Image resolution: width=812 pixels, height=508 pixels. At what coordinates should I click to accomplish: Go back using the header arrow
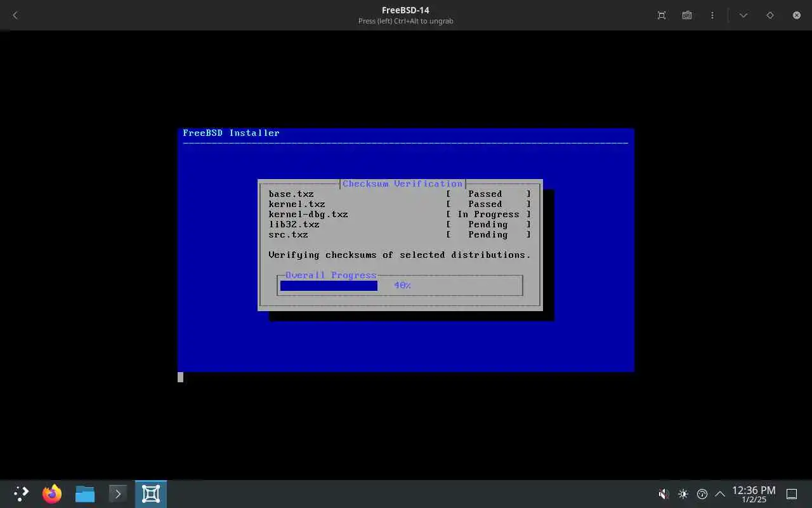click(x=15, y=15)
